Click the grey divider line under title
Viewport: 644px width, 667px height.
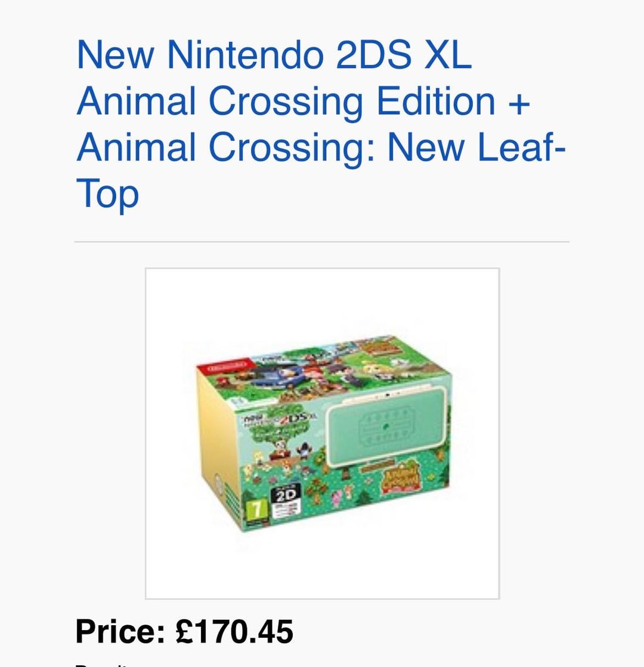(x=322, y=242)
